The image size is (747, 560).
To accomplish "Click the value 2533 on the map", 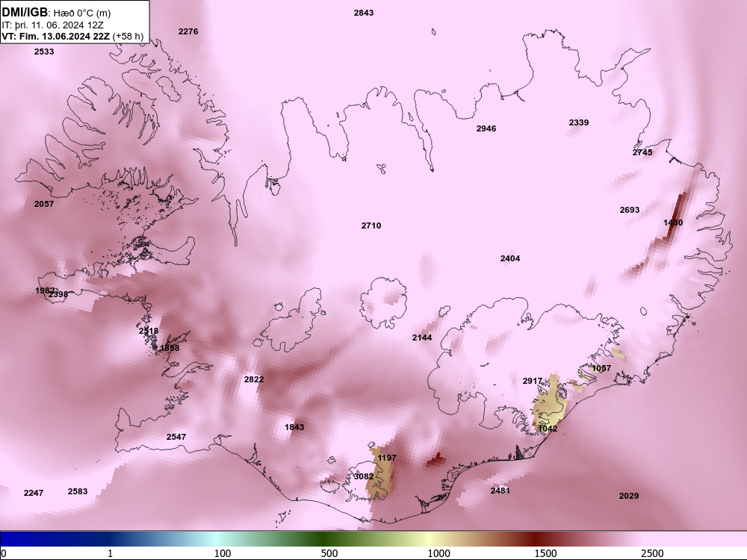I will point(44,52).
